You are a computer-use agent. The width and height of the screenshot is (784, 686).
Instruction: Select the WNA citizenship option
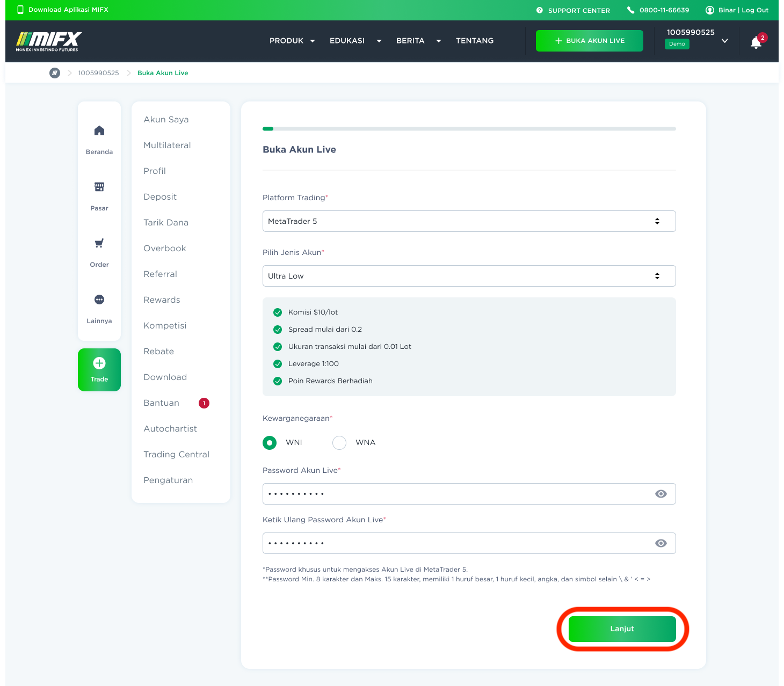point(339,442)
